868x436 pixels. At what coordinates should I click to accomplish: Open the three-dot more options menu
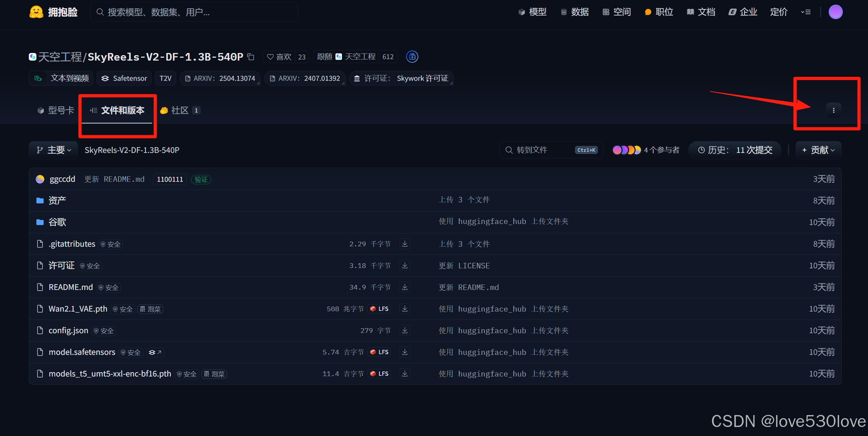pyautogui.click(x=833, y=110)
